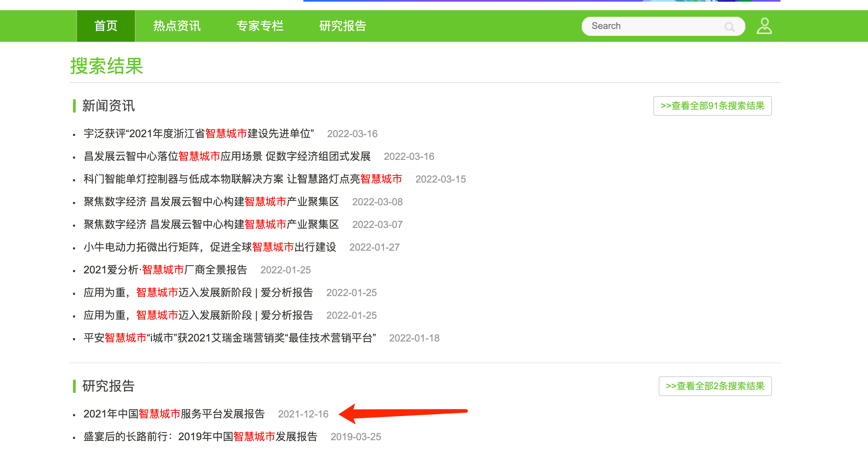Open the user account icon
The width and height of the screenshot is (868, 454).
[764, 26]
